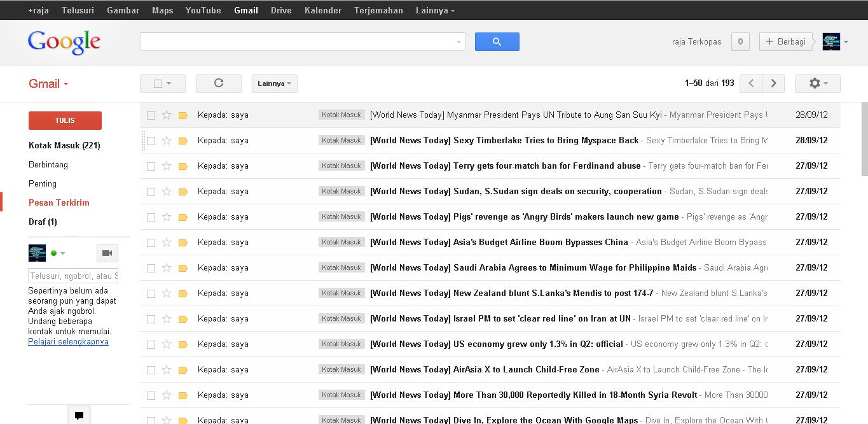
Task: Select the checkbox of the Sudan security email
Action: click(x=151, y=191)
